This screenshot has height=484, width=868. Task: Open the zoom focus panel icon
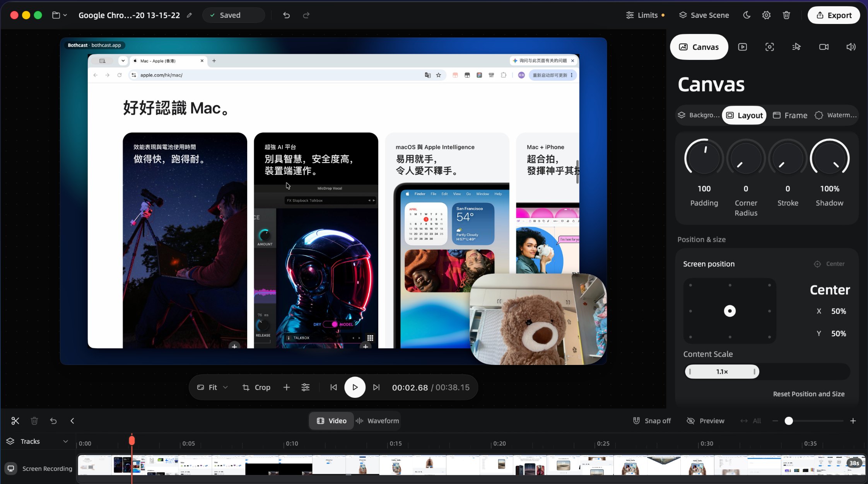click(x=769, y=47)
